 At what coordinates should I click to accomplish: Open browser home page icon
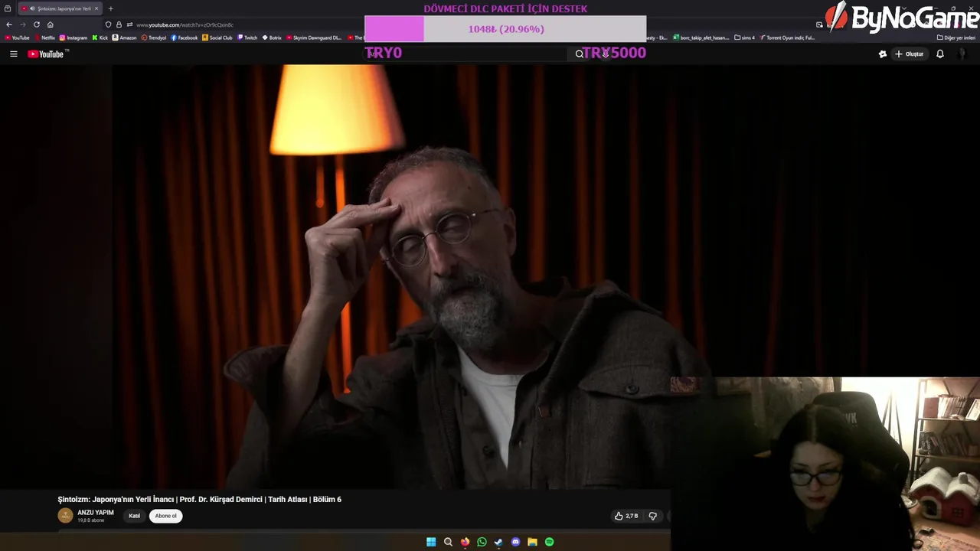pyautogui.click(x=51, y=24)
